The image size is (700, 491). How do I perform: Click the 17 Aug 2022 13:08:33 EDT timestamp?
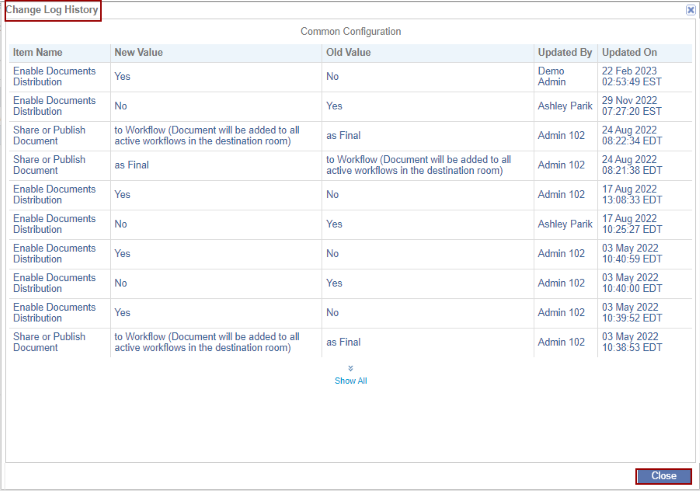(630, 195)
